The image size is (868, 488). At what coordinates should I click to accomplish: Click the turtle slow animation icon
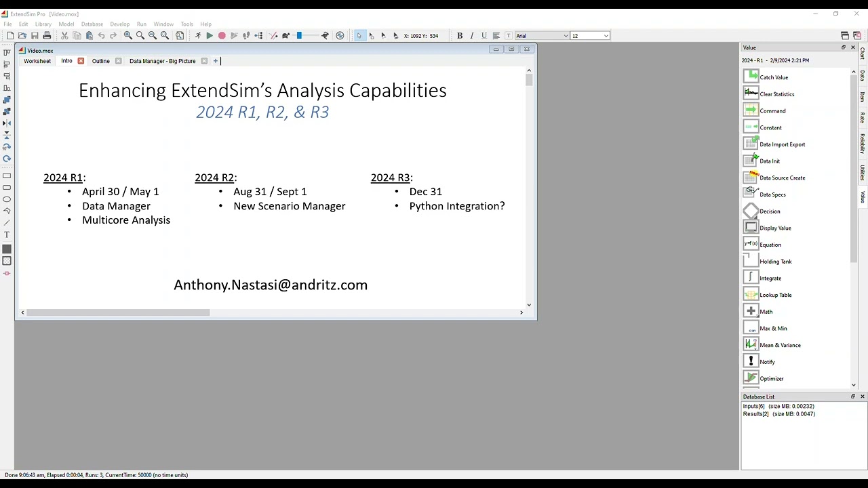(285, 35)
